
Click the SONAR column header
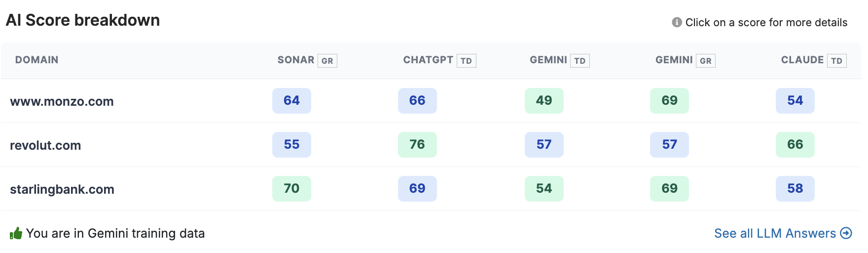tap(295, 60)
